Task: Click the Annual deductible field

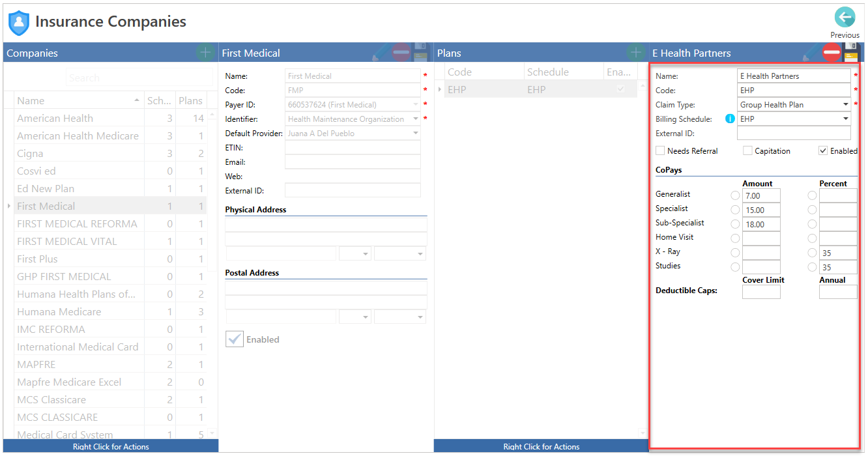Action: (x=838, y=292)
